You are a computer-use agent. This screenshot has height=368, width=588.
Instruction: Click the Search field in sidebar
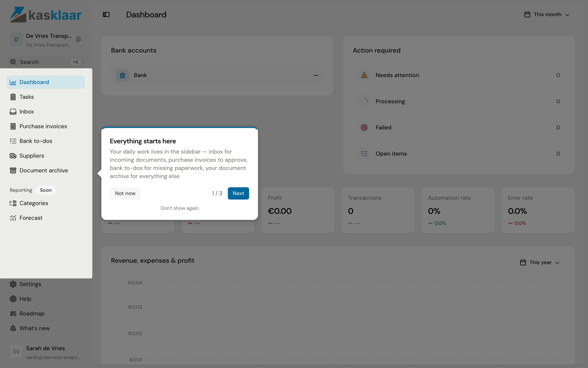tap(46, 62)
